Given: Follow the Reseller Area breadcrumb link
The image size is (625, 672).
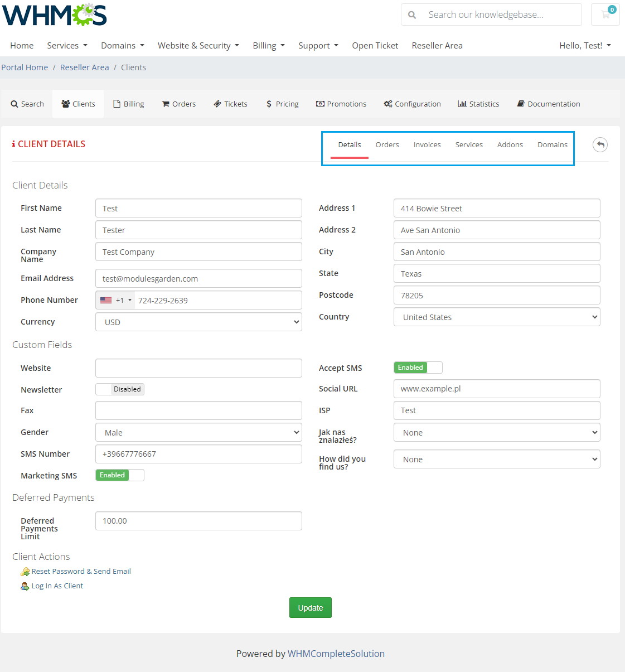Looking at the screenshot, I should click(x=85, y=67).
